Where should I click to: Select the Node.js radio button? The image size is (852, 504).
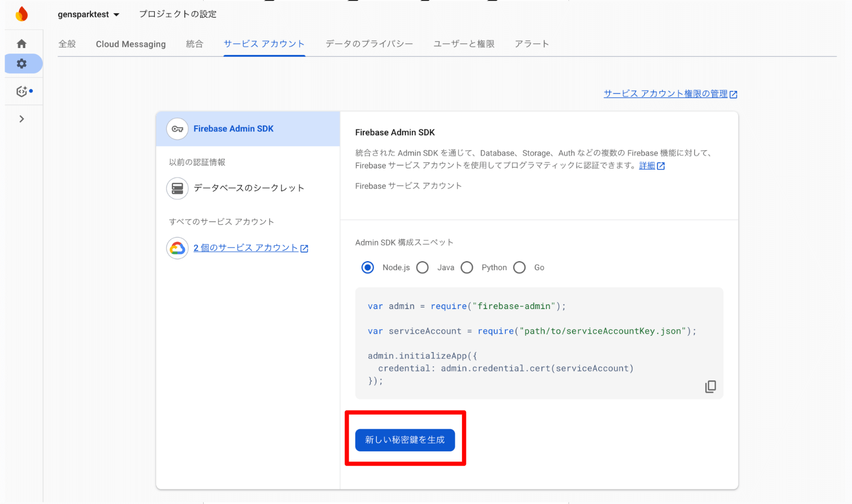click(368, 268)
